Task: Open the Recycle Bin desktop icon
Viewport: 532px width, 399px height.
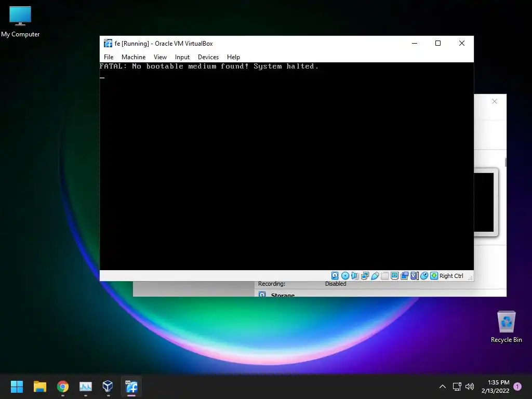Action: pyautogui.click(x=506, y=326)
